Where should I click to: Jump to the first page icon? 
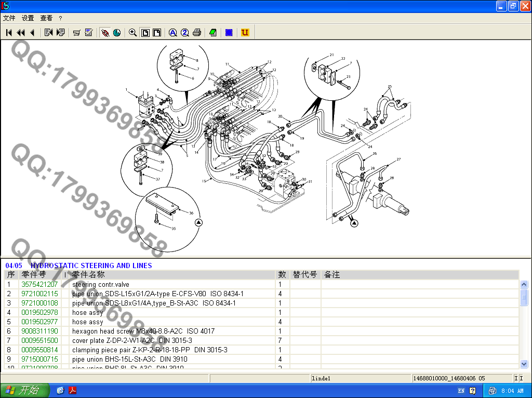pyautogui.click(x=9, y=33)
